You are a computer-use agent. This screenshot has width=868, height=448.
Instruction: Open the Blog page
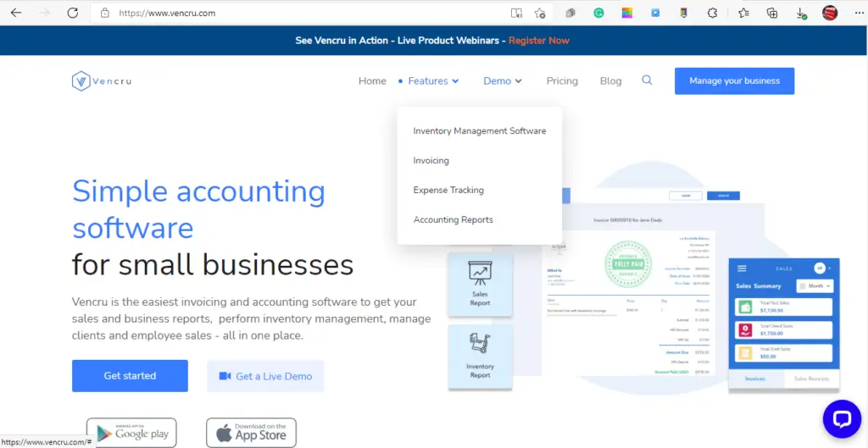click(610, 81)
